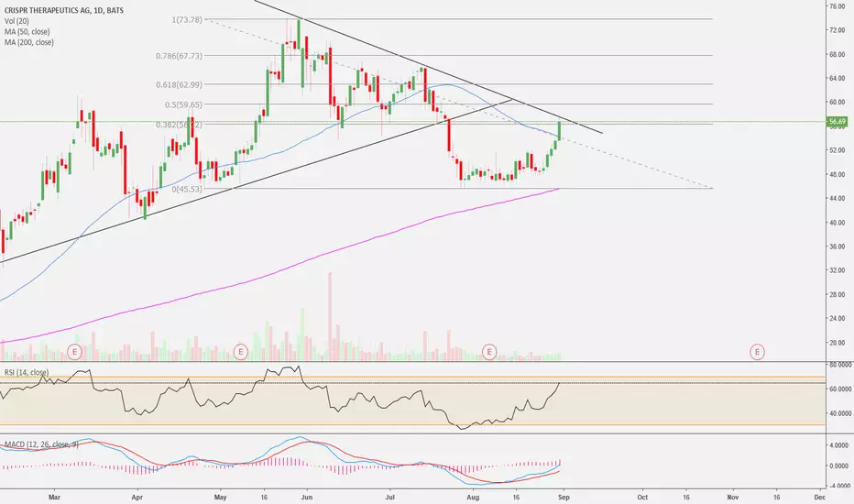Click the Oct label on the time axis

tap(642, 497)
